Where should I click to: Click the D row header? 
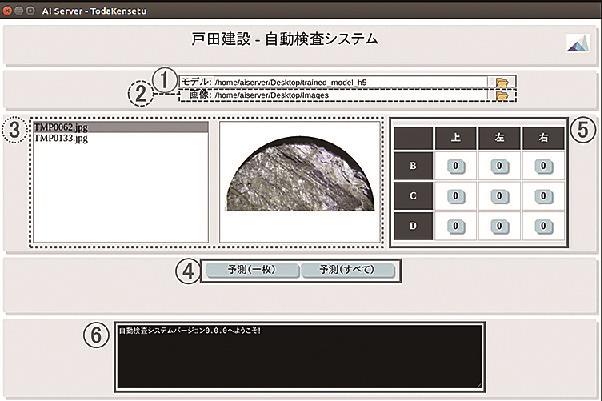point(413,226)
